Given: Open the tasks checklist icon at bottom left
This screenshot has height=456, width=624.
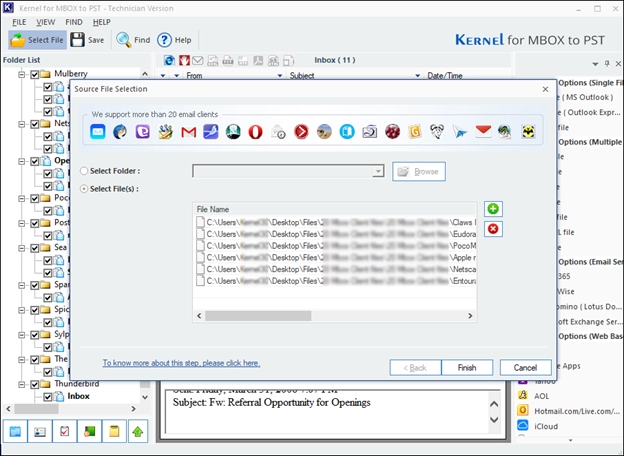Looking at the screenshot, I should coord(64,431).
